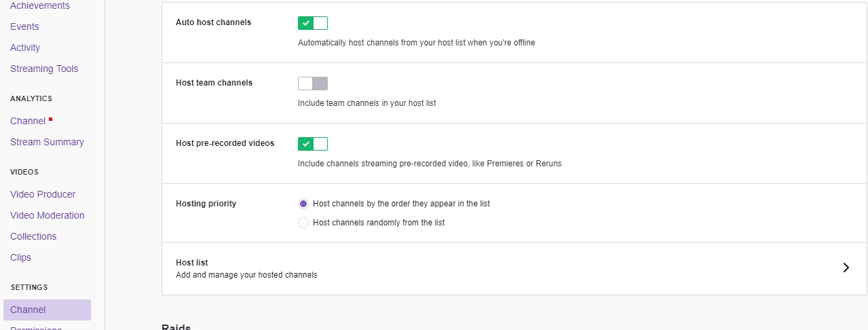Click the red notification dot beside Channel
This screenshot has width=868, height=330.
[50, 119]
